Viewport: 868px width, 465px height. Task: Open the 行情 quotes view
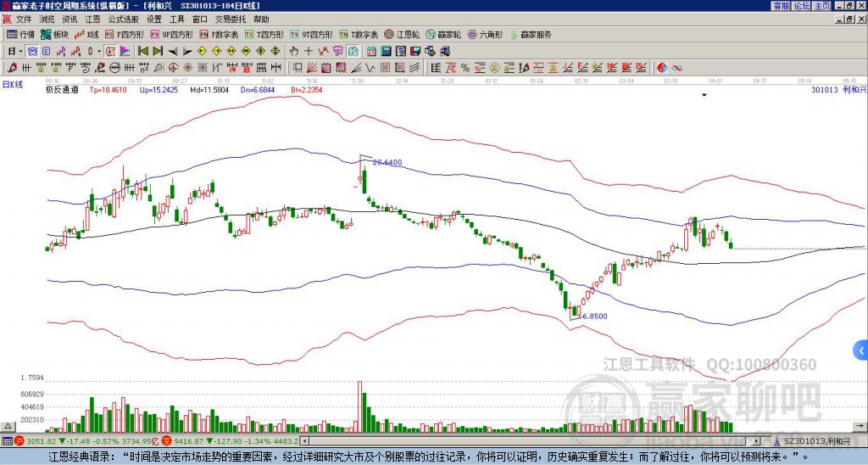20,34
